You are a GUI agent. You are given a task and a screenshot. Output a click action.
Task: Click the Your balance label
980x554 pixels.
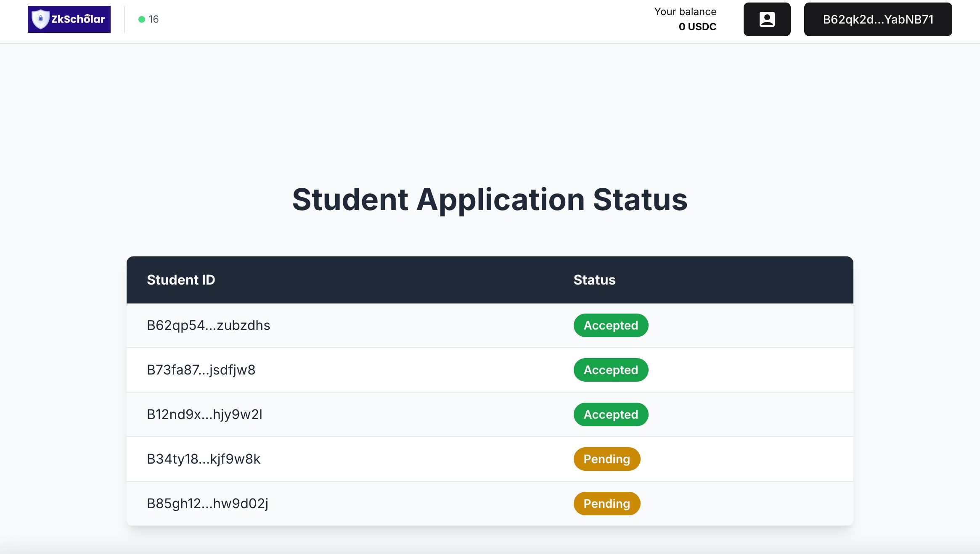685,12
